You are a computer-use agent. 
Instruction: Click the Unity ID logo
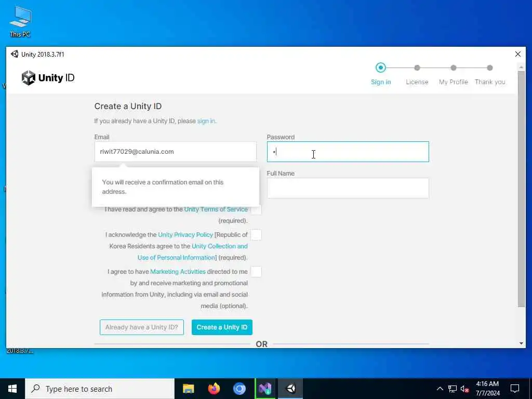click(48, 78)
